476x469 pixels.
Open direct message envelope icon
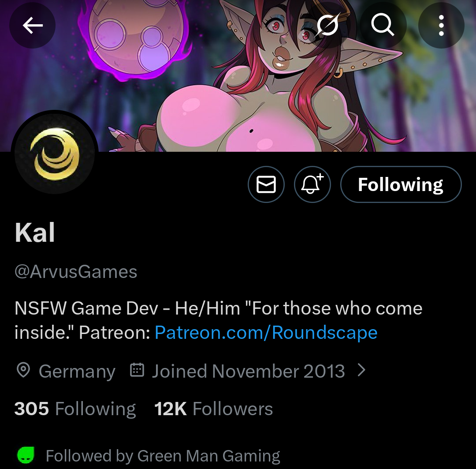click(266, 184)
